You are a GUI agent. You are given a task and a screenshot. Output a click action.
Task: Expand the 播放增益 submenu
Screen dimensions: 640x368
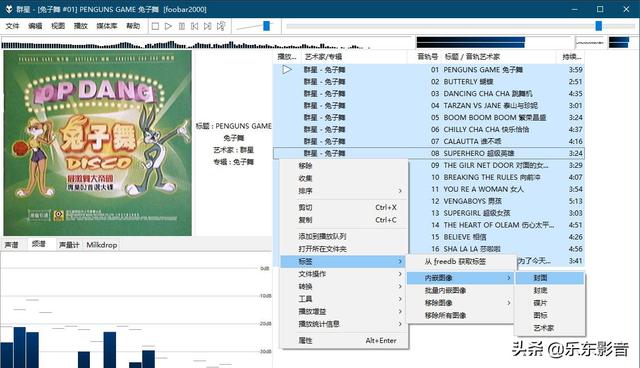click(344, 312)
